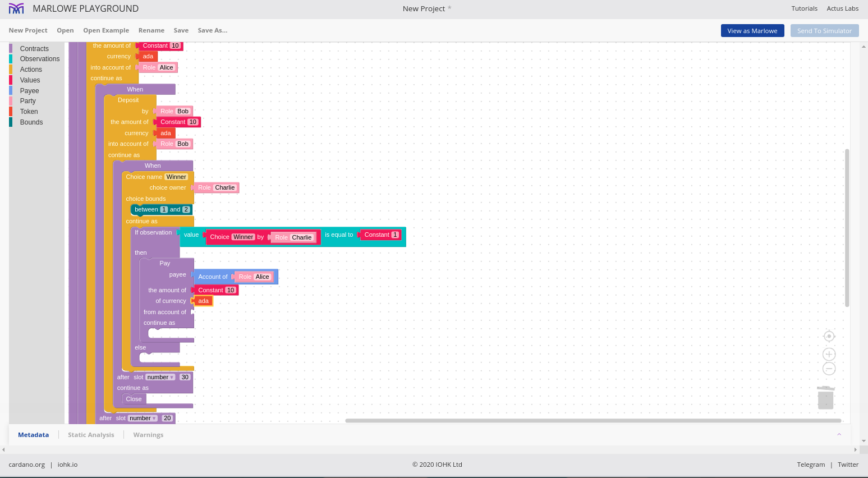This screenshot has height=478, width=868.
Task: Click the Marlowe logo icon
Action: pos(16,8)
